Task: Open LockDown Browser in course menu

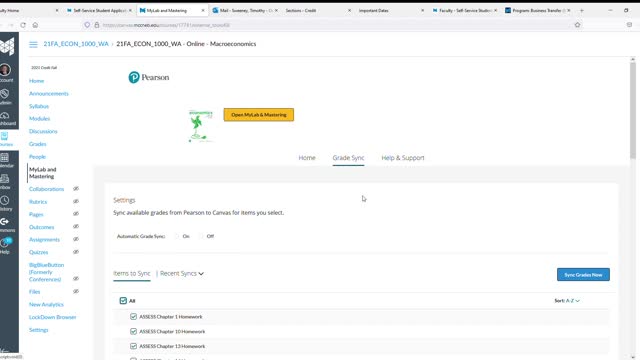Action: pos(53,317)
